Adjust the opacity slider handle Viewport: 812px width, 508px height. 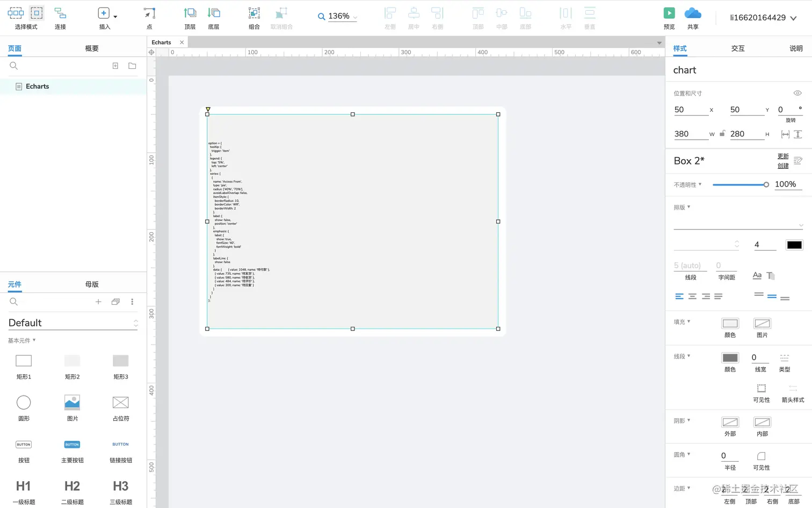[x=766, y=185]
